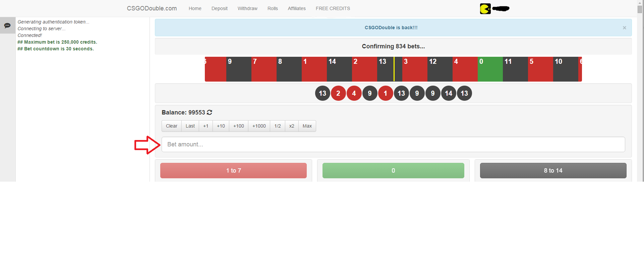Refresh the balance with the reload icon
Screen dimensions: 644x274
[x=210, y=112]
